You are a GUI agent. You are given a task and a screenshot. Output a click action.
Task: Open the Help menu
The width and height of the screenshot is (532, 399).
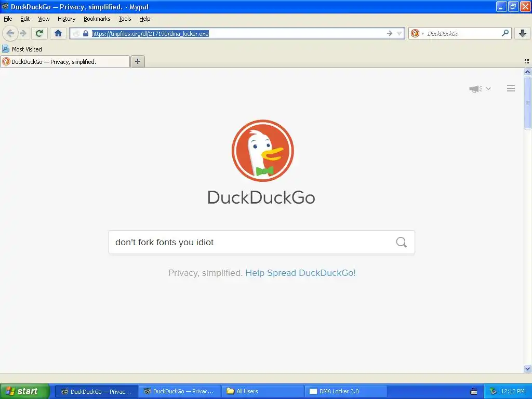click(145, 19)
